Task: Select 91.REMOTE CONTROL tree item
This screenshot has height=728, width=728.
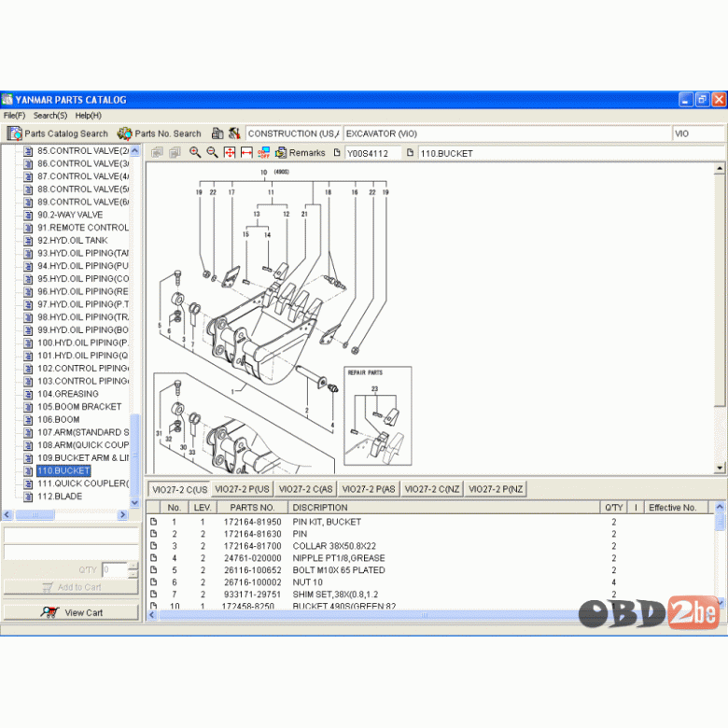Action: click(x=83, y=228)
